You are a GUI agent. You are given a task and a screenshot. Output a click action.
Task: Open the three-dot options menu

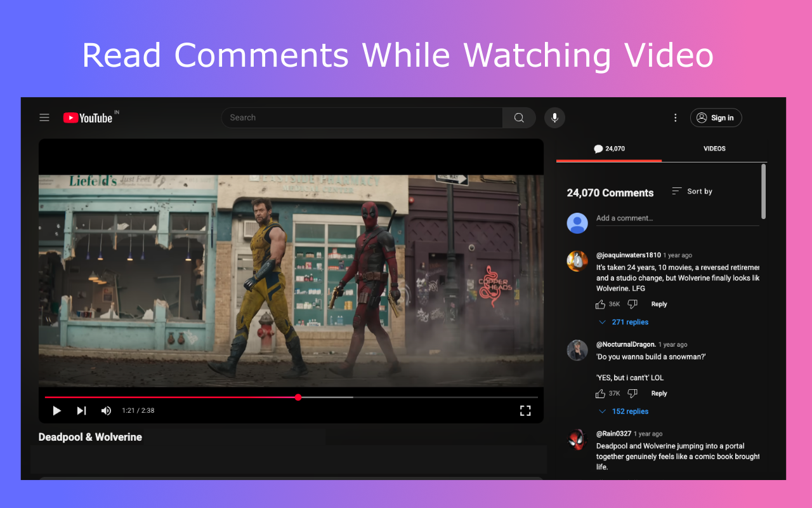[675, 117]
